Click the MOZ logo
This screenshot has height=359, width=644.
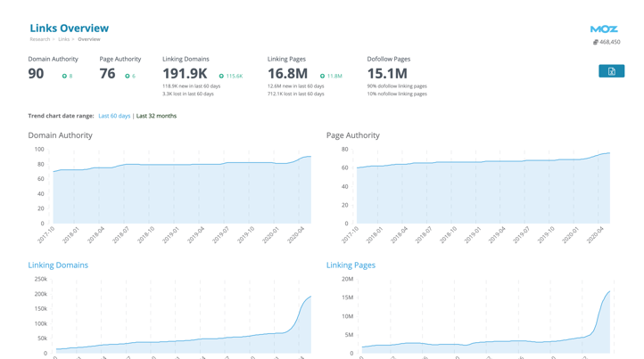604,29
